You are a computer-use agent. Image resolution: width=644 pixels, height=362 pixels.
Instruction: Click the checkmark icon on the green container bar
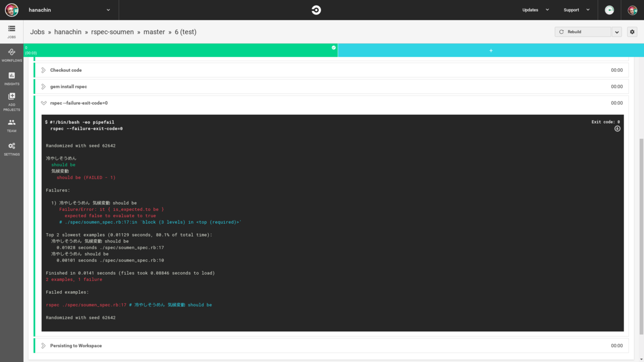[x=334, y=48]
